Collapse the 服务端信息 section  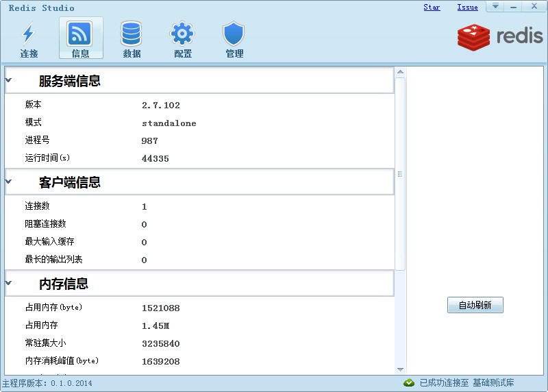coord(9,80)
